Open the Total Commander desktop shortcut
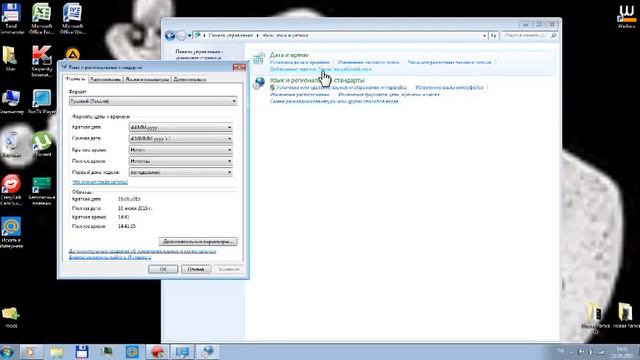The width and height of the screenshot is (640, 360). [11, 18]
